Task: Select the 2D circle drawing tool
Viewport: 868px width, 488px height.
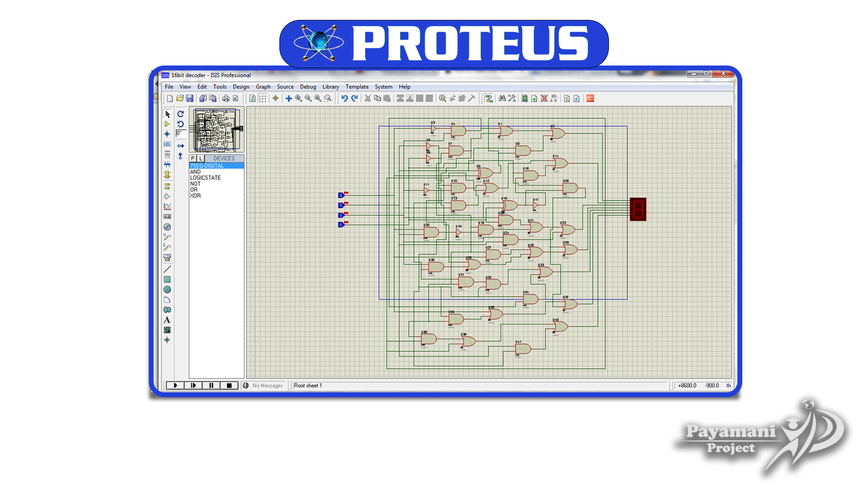Action: (167, 290)
